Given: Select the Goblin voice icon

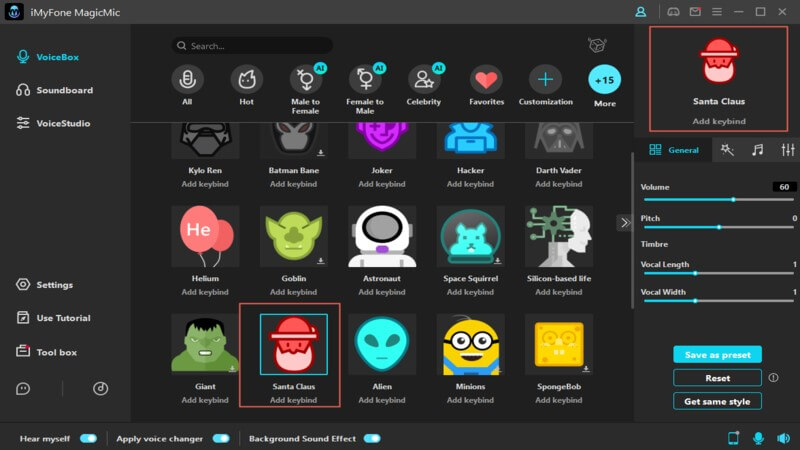Looking at the screenshot, I should [x=294, y=236].
